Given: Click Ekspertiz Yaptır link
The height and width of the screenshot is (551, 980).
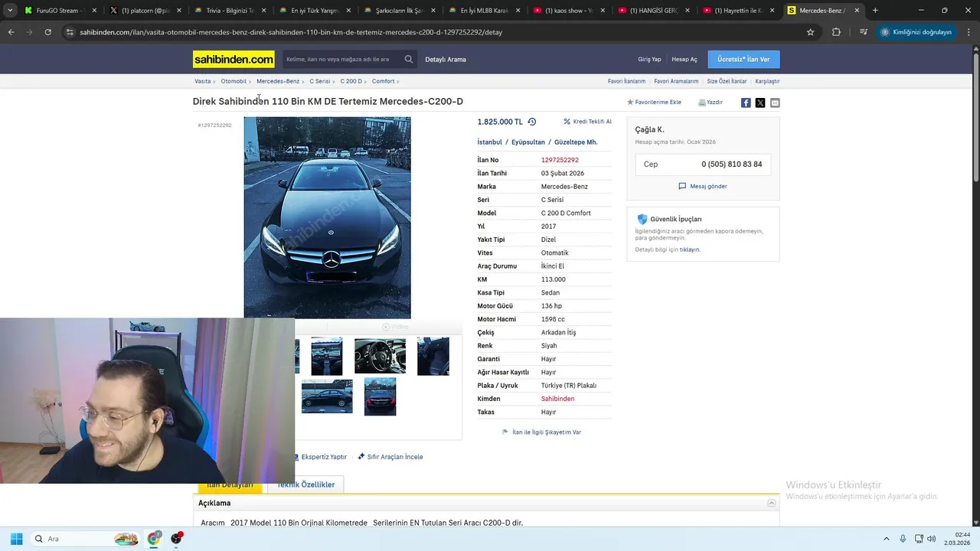Looking at the screenshot, I should tap(320, 457).
